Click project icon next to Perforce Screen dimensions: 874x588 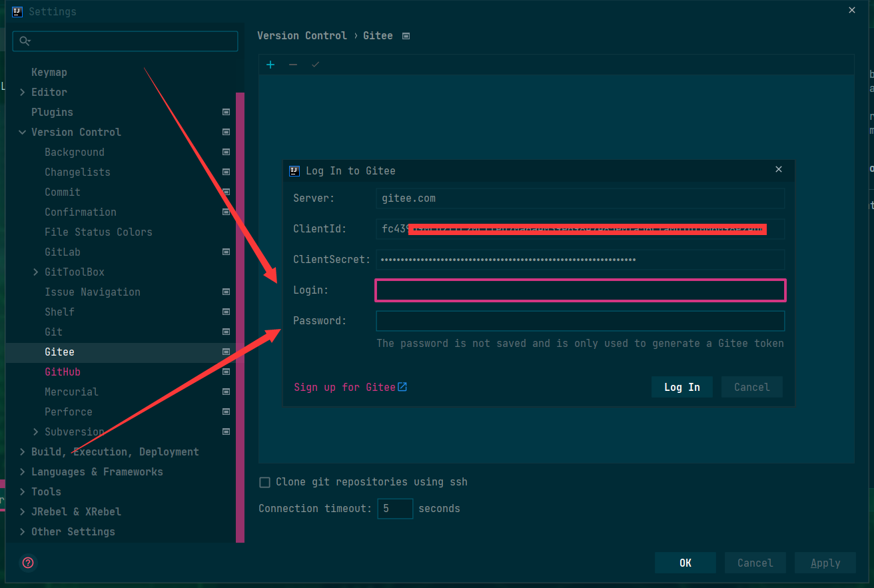tap(226, 412)
